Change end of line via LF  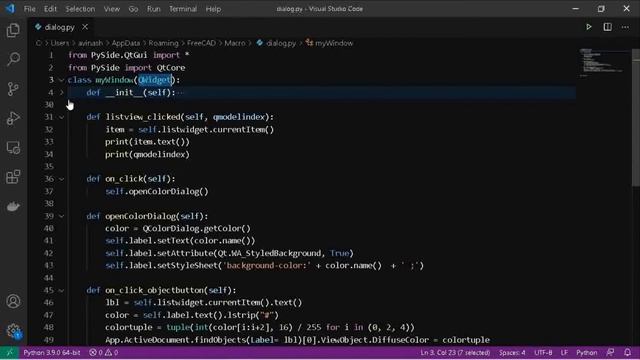point(564,353)
